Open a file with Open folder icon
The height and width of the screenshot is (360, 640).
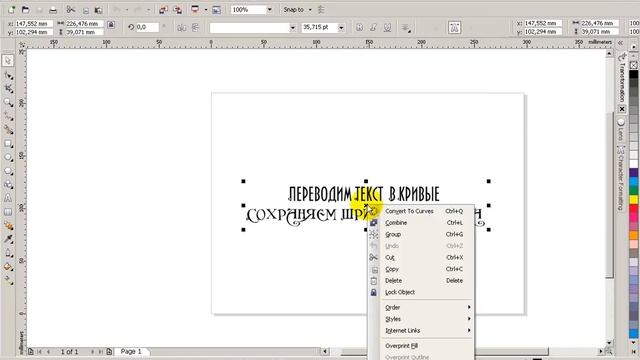25,9
